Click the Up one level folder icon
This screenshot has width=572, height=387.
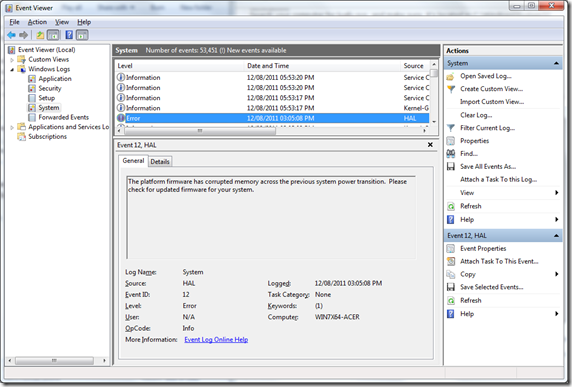(40, 35)
